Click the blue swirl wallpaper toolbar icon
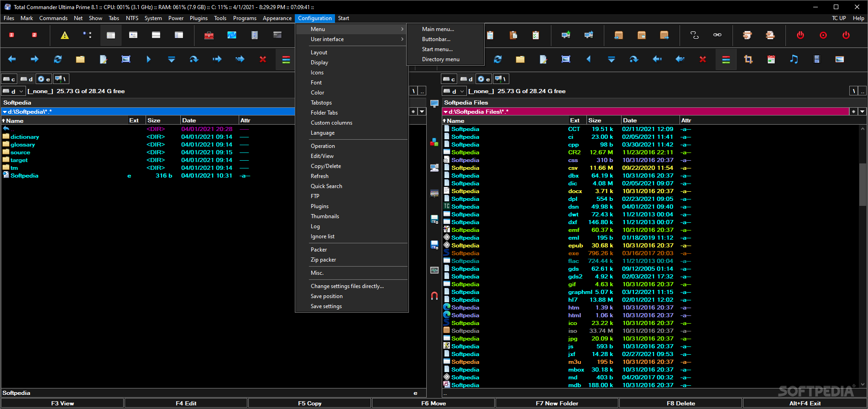868x409 pixels. 232,35
